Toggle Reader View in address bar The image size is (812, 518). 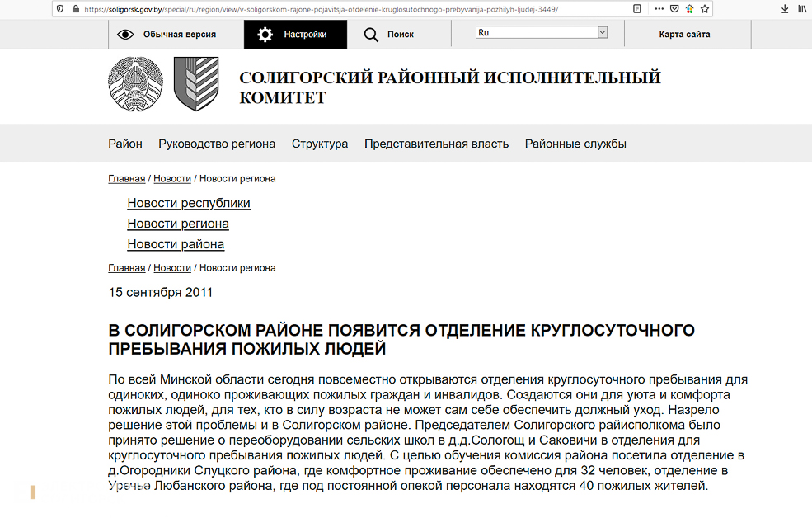(637, 9)
